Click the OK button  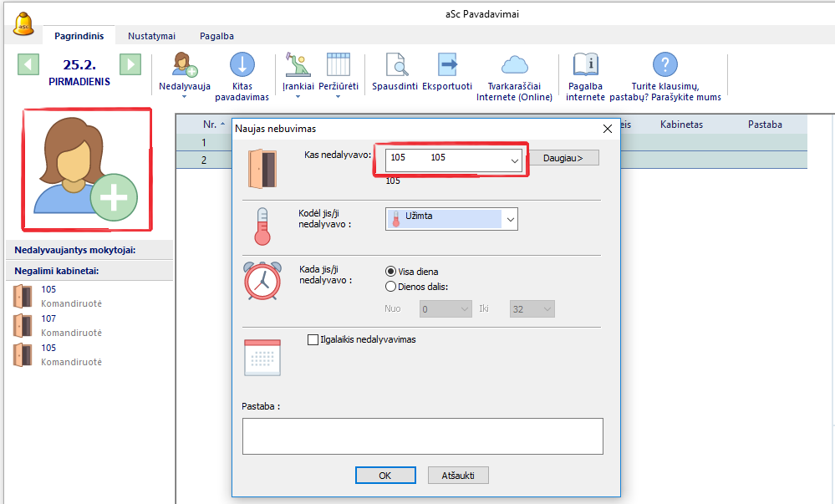(x=384, y=475)
